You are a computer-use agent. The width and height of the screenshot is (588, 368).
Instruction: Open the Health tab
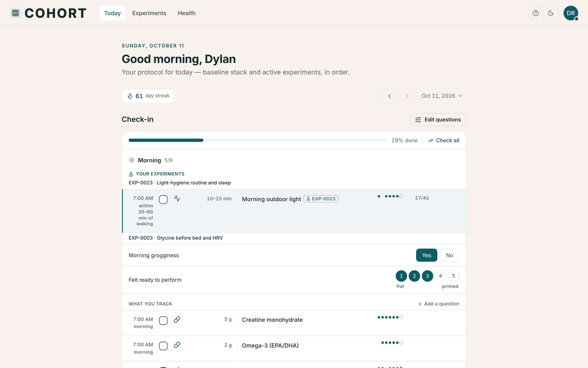click(x=186, y=13)
